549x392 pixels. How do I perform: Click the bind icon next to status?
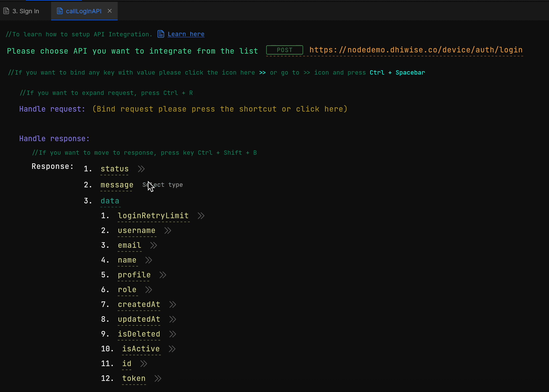pos(141,169)
